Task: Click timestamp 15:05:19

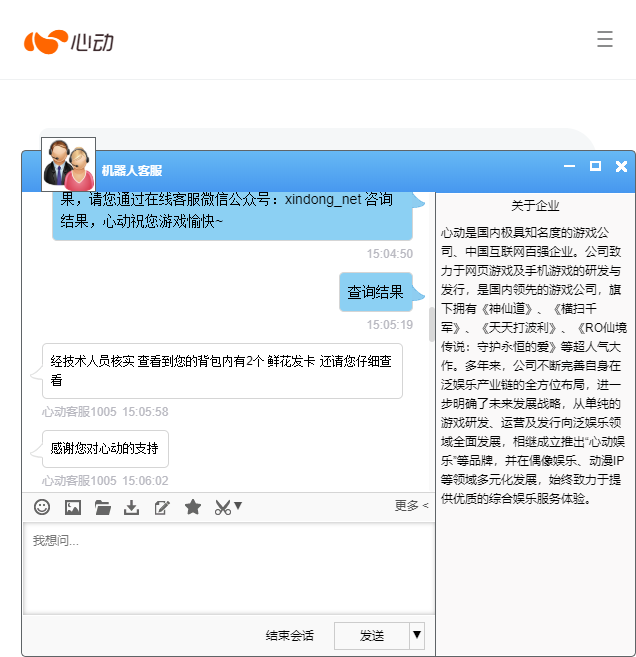Action: (x=390, y=325)
